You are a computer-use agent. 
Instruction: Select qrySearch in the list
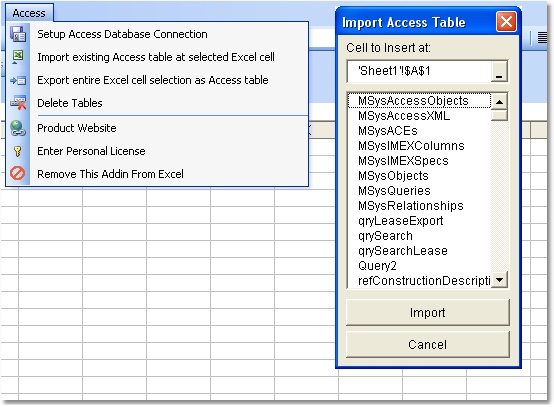[x=419, y=236]
